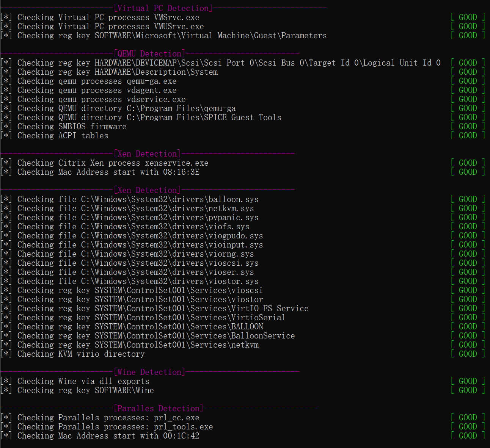This screenshot has width=490, height=448.
Task: Click the Mac Address 08:16:3E line
Action: [x=100, y=172]
